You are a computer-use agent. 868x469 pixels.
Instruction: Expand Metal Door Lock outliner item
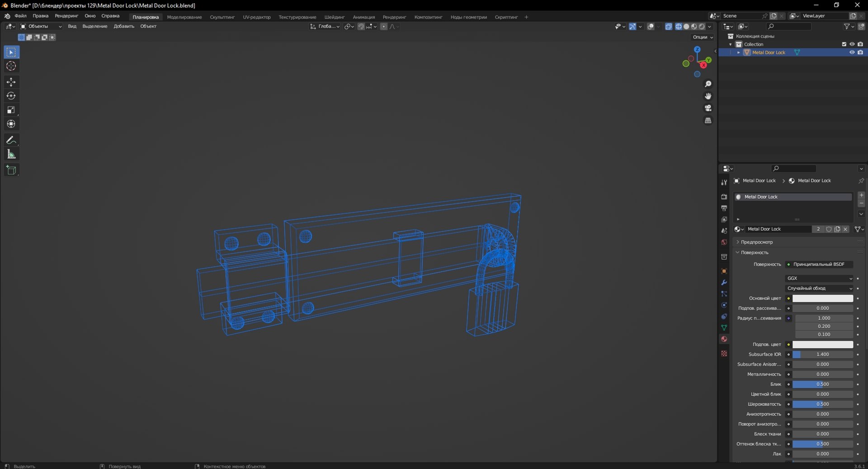[x=739, y=52]
